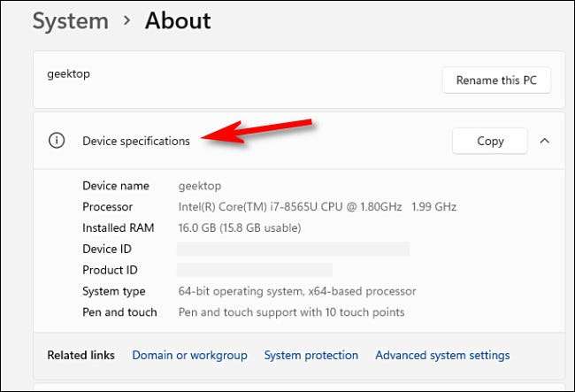Click the Device specifications heading text

click(x=136, y=141)
